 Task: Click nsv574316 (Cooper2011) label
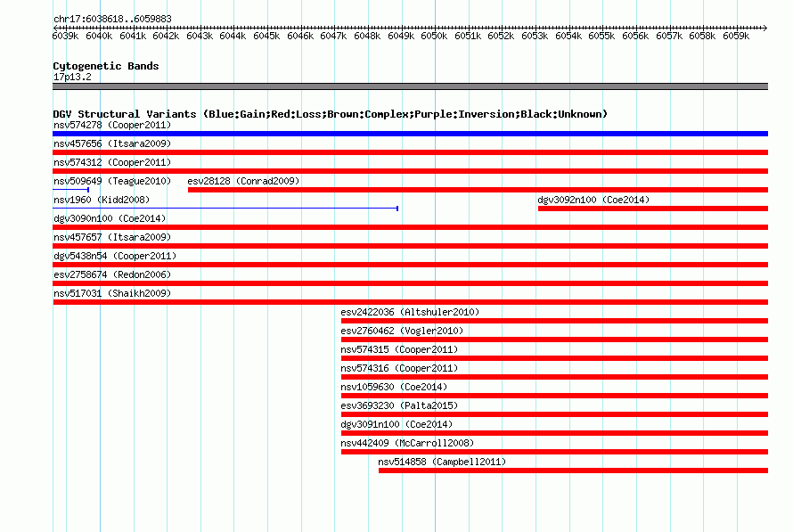tap(399, 368)
